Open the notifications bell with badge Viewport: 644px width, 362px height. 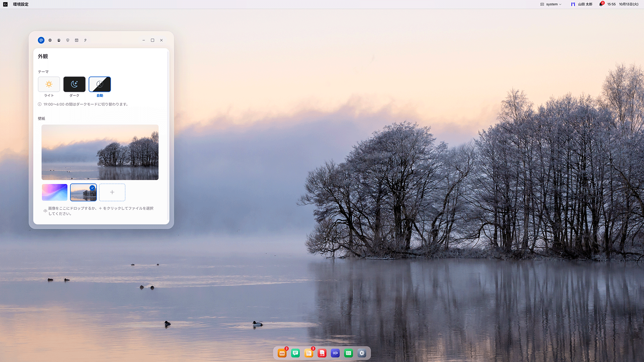tap(601, 4)
